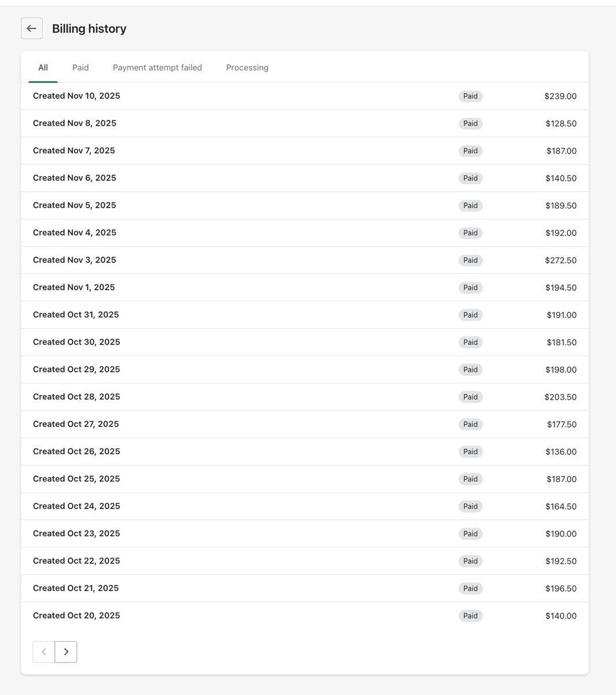616x695 pixels.
Task: Go to next page of billing history
Action: (66, 652)
